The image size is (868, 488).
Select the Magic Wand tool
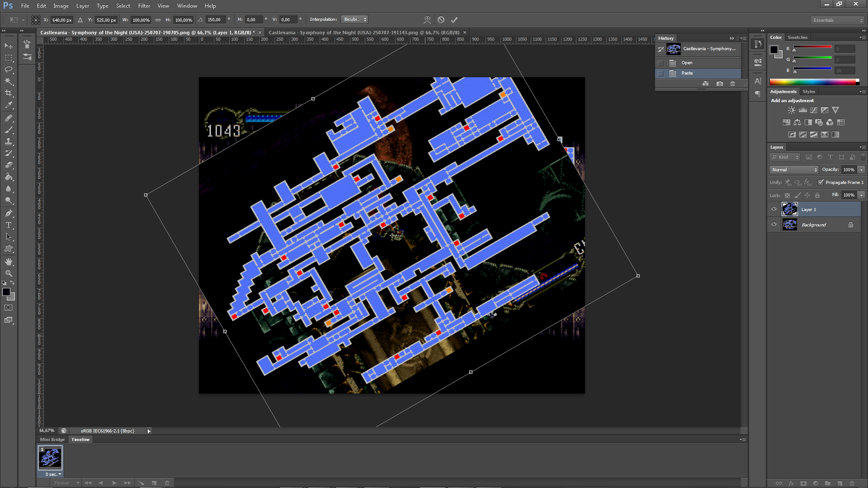(x=9, y=81)
